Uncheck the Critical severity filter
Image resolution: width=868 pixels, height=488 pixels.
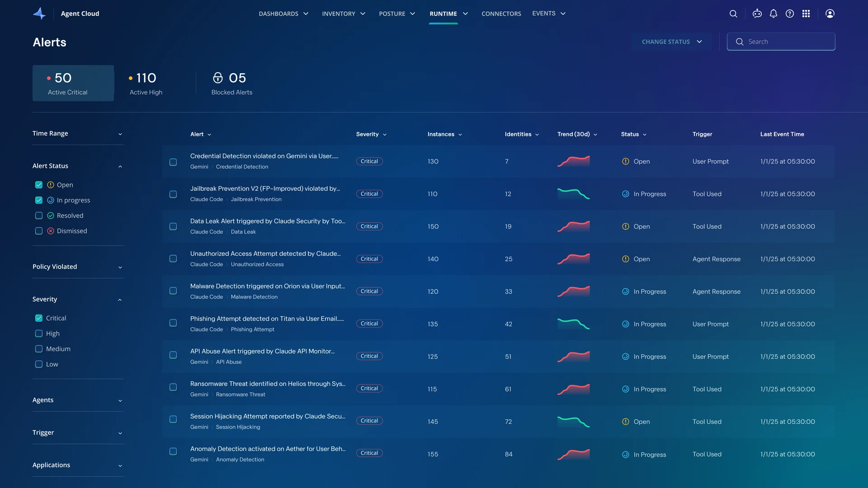click(x=39, y=318)
